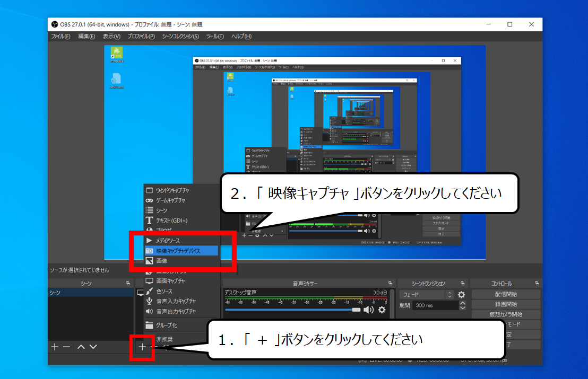Viewport: 588px width, 379px height.
Task: Add a new scene with the plus button
Action: pos(55,347)
